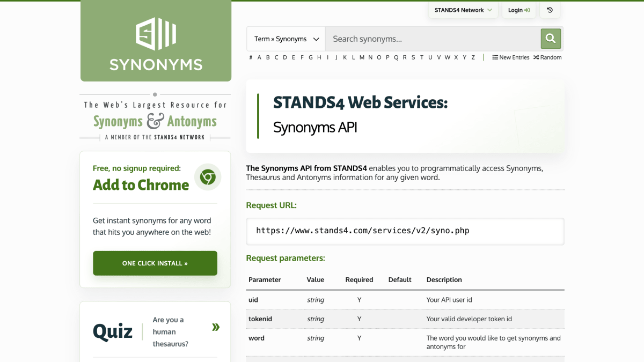Browse synonyms under letter N
644x362 pixels.
(x=370, y=57)
